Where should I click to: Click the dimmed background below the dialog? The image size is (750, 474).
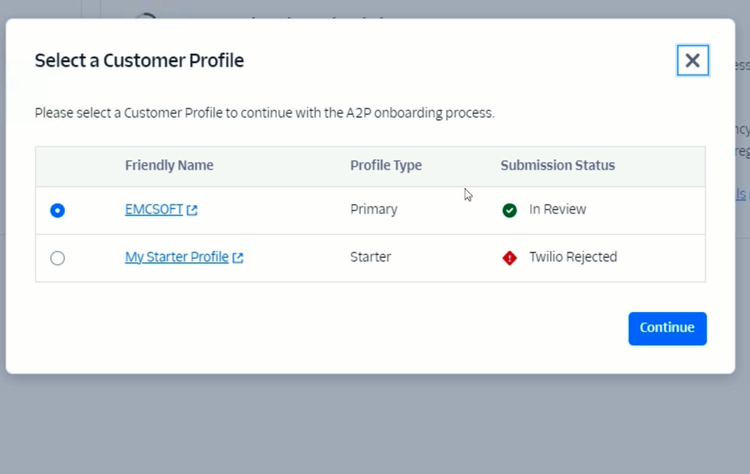pos(375,425)
